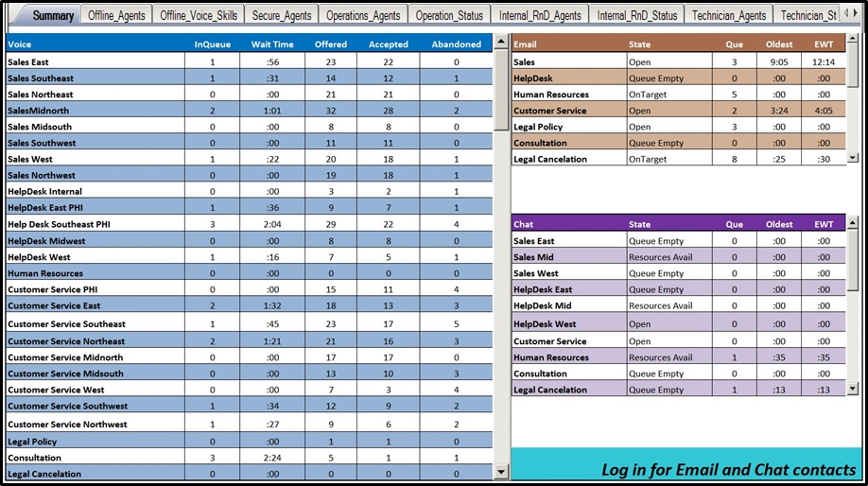Select the Technician_Agents tab
Viewport: 868px width, 486px height.
(x=728, y=15)
